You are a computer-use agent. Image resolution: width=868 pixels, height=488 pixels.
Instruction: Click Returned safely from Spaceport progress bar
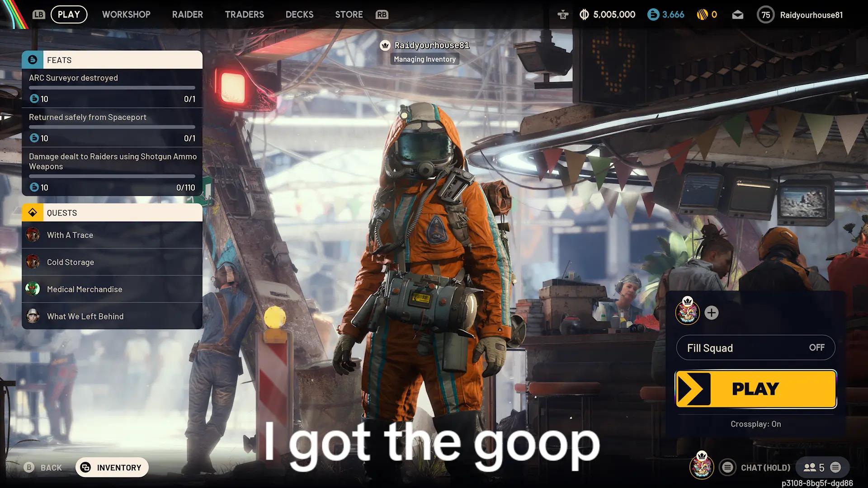112,127
